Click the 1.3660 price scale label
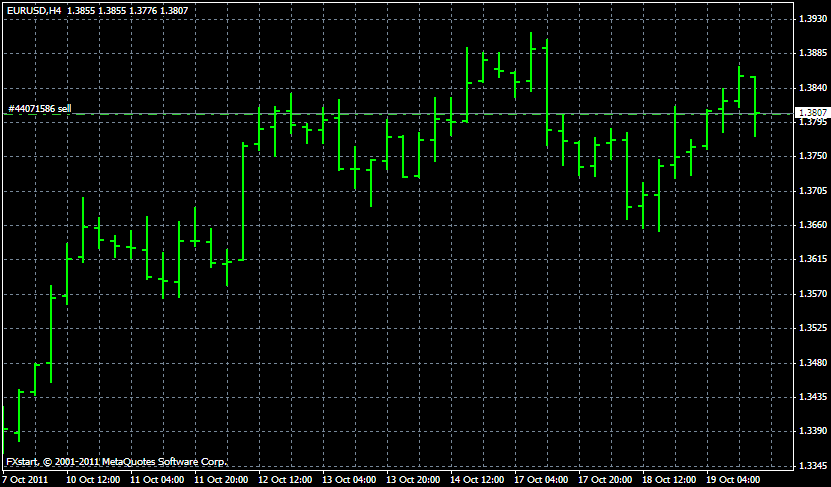This screenshot has width=831, height=487. click(813, 225)
